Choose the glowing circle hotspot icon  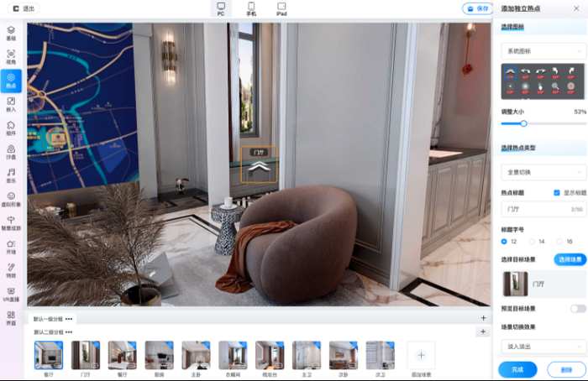click(525, 87)
